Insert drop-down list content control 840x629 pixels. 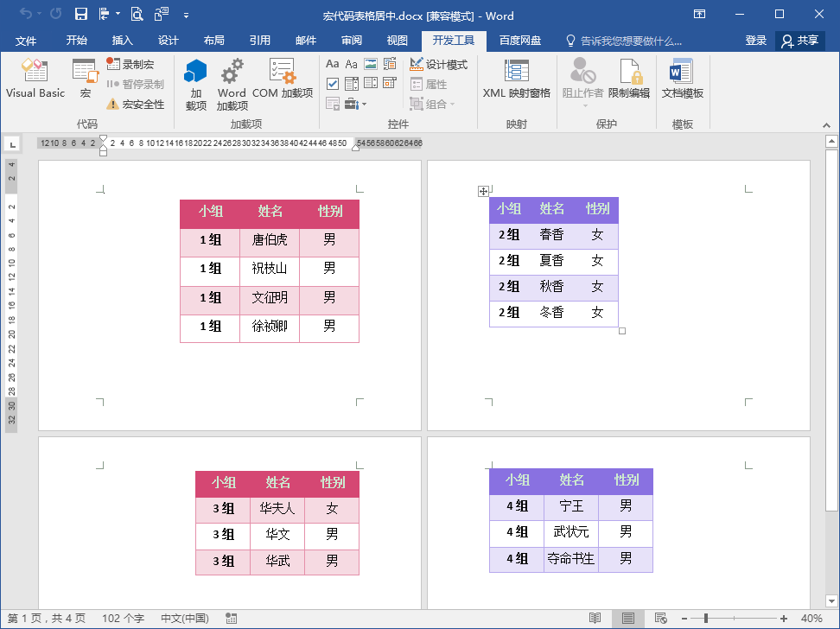coord(371,84)
